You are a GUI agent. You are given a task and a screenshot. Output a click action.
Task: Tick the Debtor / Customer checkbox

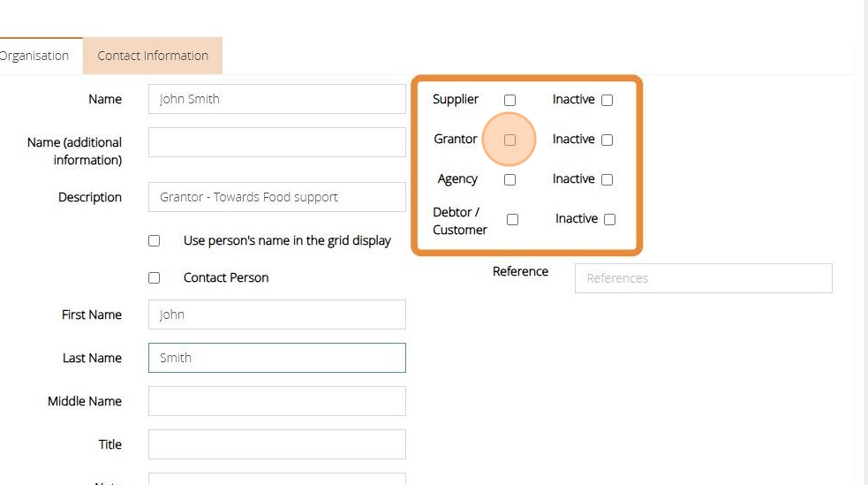[x=512, y=219]
